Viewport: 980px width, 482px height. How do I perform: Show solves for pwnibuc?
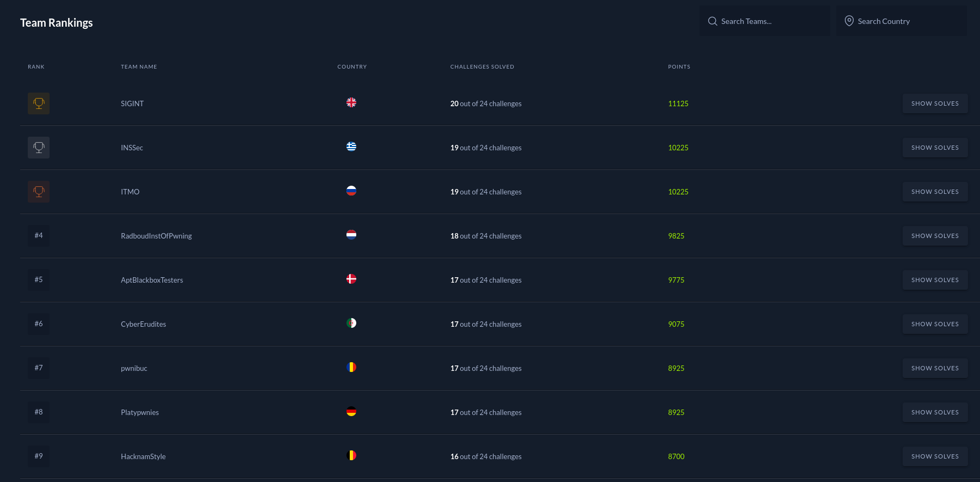tap(935, 368)
